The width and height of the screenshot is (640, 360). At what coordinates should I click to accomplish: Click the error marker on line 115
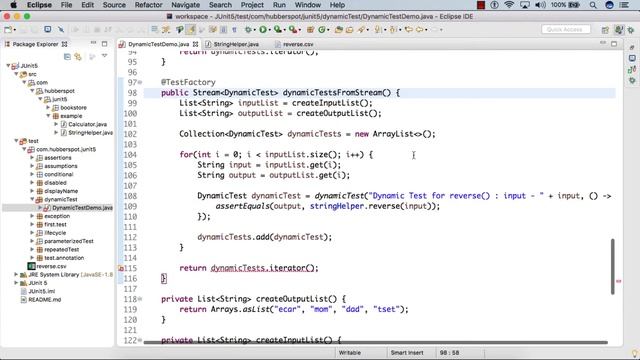[x=121, y=268]
